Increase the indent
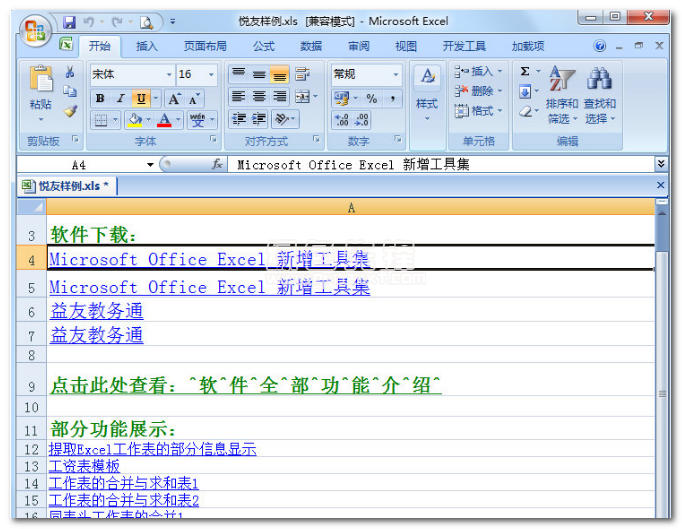This screenshot has height=529, width=682. 259,119
